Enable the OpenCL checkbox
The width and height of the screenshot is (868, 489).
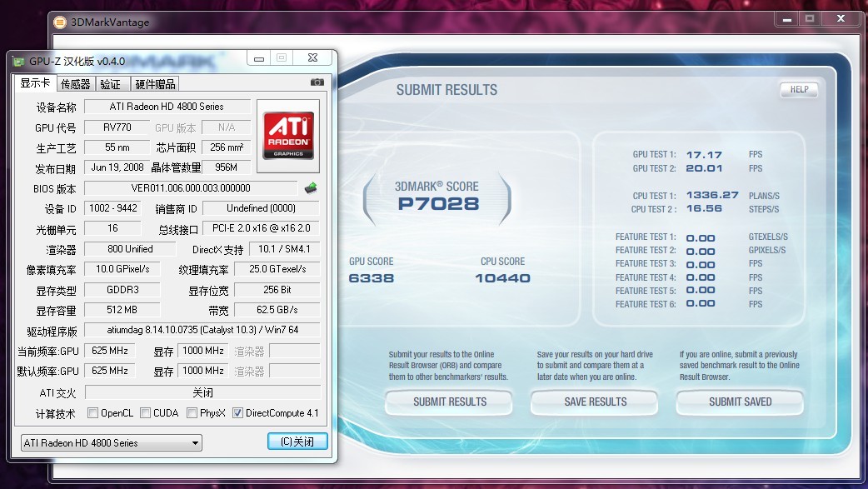coord(92,412)
